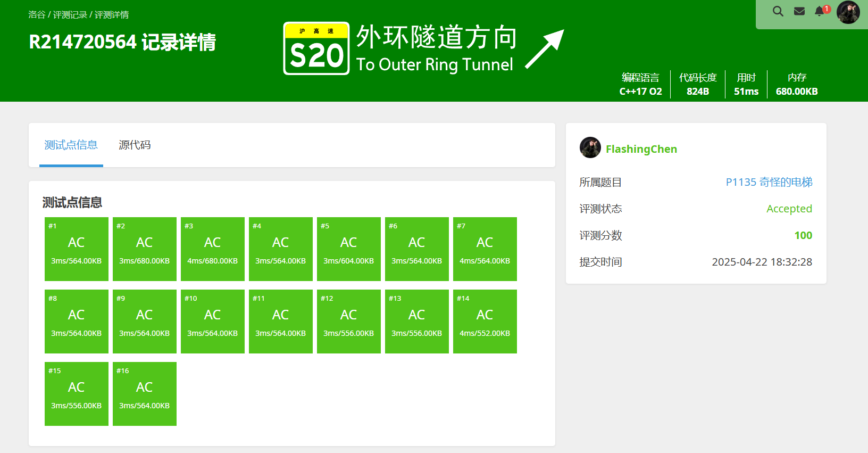Click submission time 2025-04-22 18:32:28
The height and width of the screenshot is (453, 868).
[x=762, y=262]
